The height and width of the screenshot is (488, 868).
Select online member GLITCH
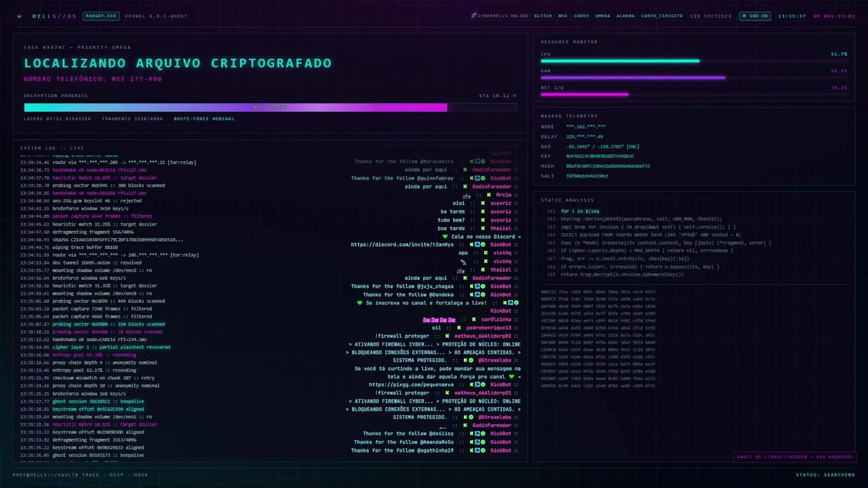tap(543, 16)
